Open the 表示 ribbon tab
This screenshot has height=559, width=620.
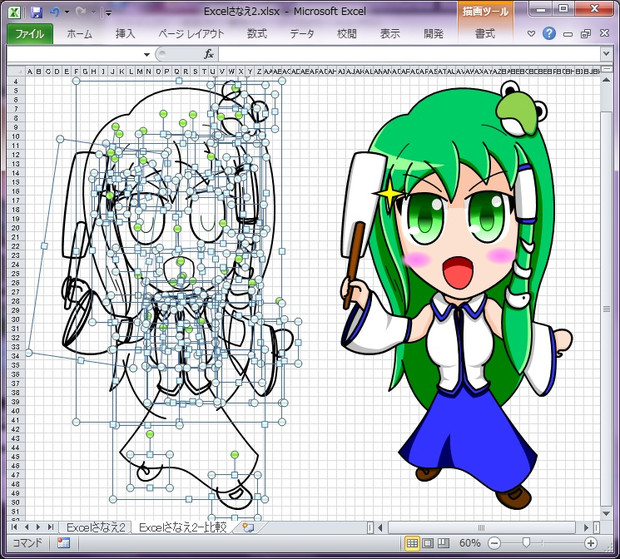point(390,34)
